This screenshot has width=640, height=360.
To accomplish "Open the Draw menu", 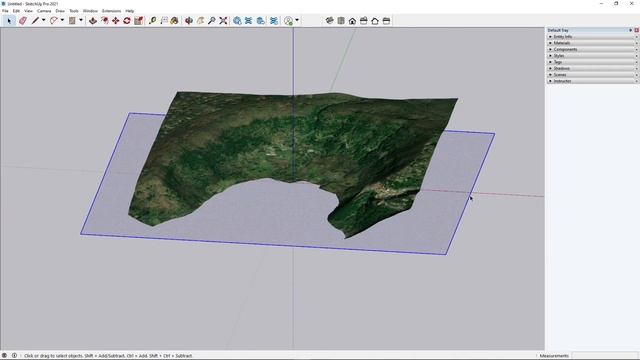I will (60, 11).
